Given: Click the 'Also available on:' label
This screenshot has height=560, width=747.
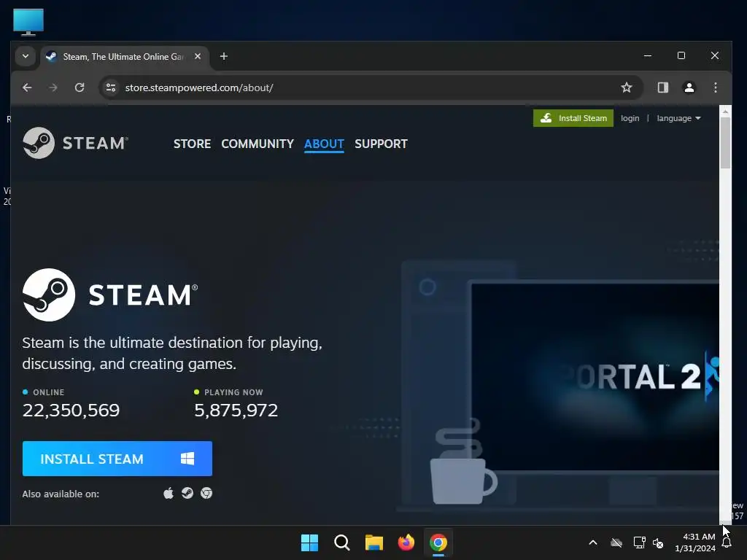Looking at the screenshot, I should point(61,494).
